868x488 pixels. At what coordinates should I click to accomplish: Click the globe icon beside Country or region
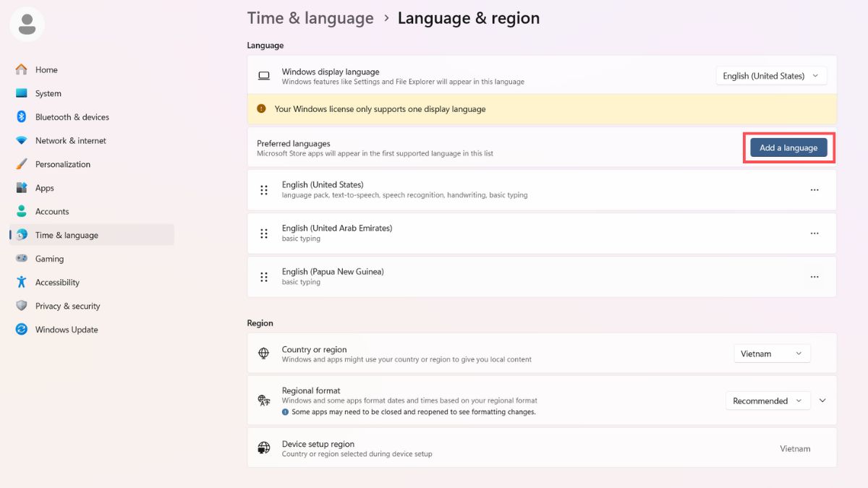click(264, 354)
